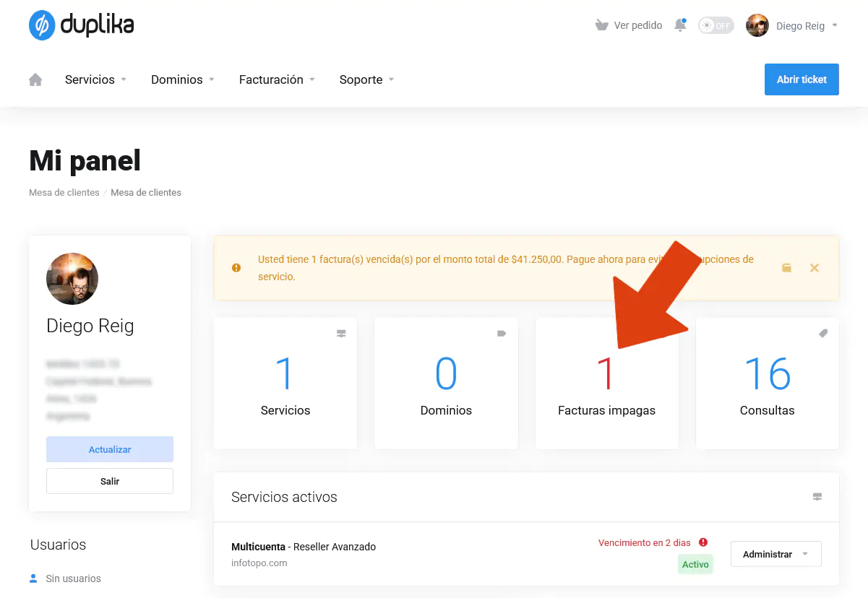The image size is (868, 598).
Task: Open the Facturación menu
Action: [x=277, y=79]
